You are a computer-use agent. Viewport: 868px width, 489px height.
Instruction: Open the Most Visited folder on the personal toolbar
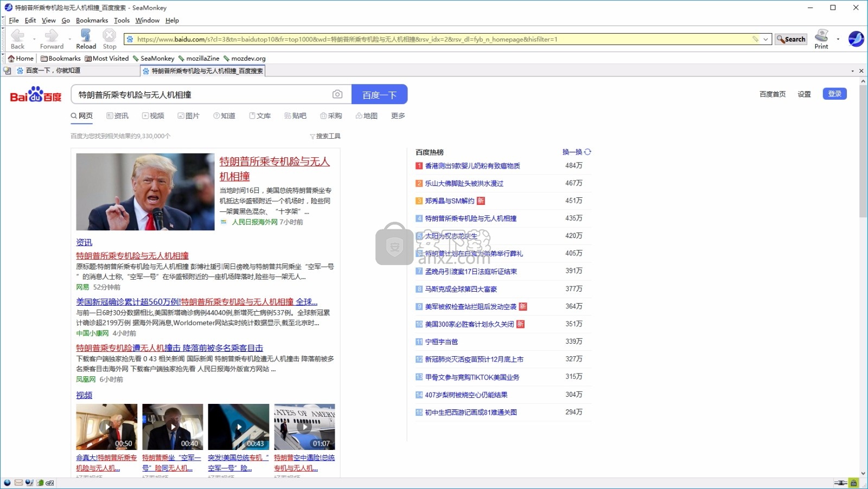(x=107, y=59)
